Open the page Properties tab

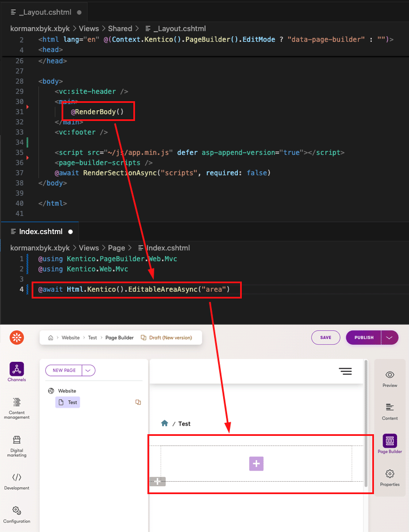(390, 477)
